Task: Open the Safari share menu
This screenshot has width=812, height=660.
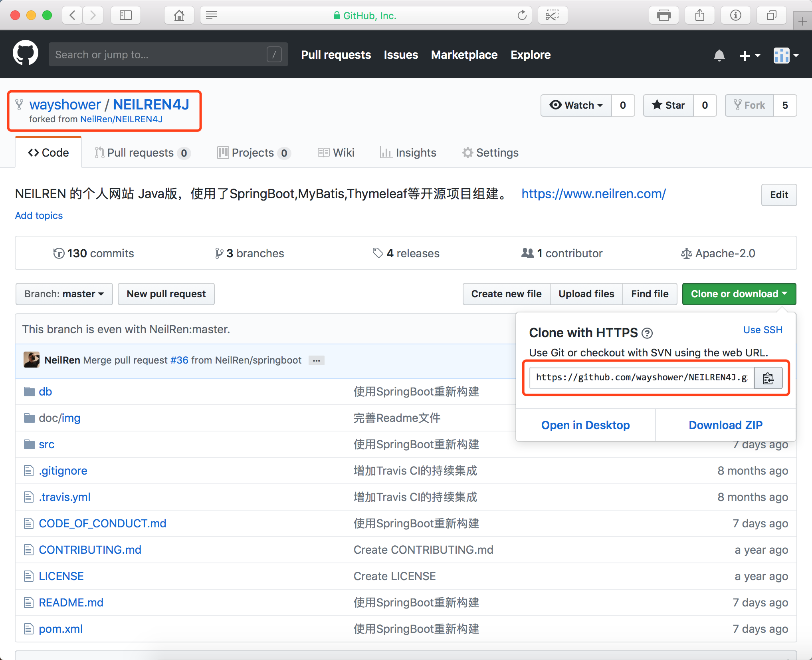Action: tap(699, 16)
